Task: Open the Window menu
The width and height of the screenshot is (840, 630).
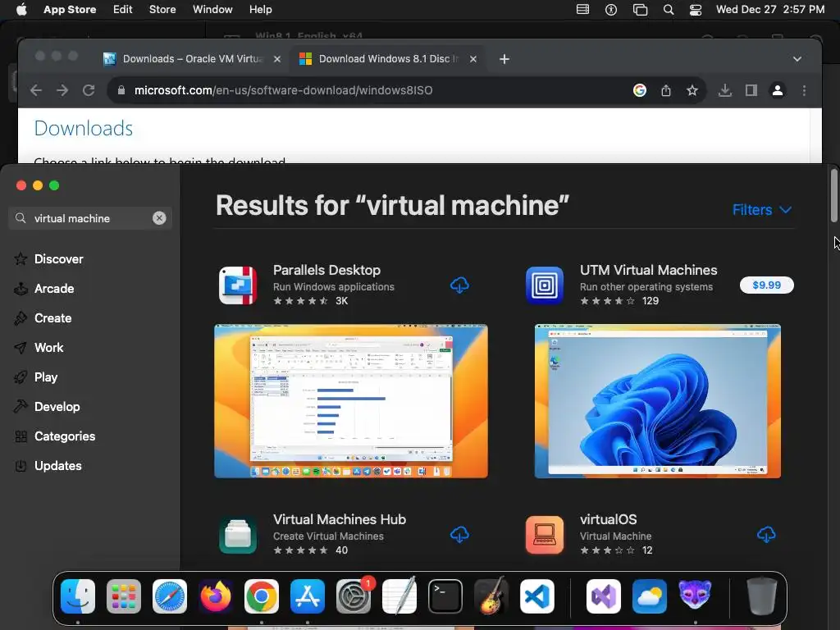Action: 212,10
